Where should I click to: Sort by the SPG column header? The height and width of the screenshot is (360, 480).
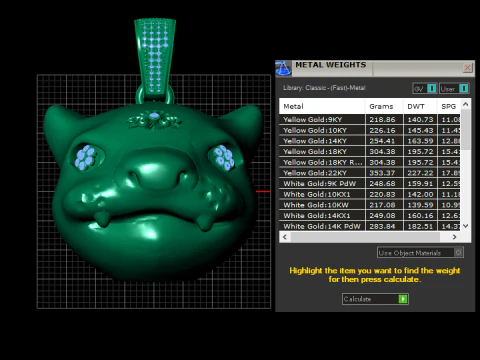pyautogui.click(x=449, y=106)
